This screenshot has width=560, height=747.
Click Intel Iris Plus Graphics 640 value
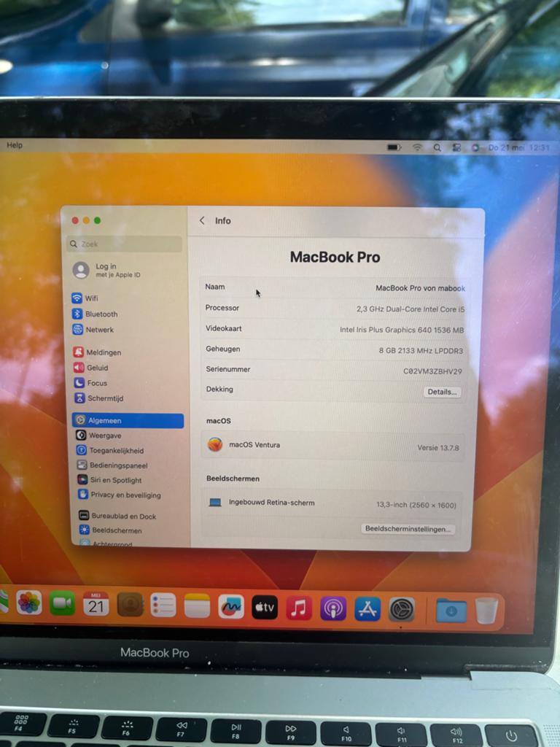pyautogui.click(x=402, y=330)
